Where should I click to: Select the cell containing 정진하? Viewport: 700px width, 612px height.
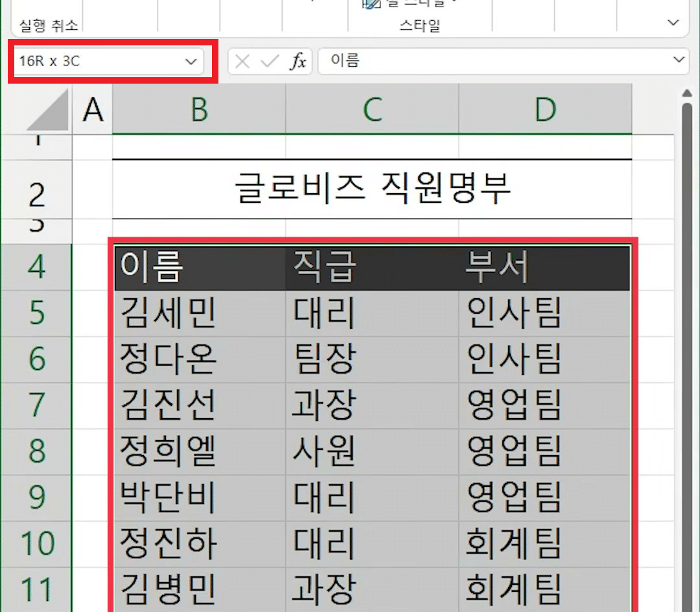[199, 544]
